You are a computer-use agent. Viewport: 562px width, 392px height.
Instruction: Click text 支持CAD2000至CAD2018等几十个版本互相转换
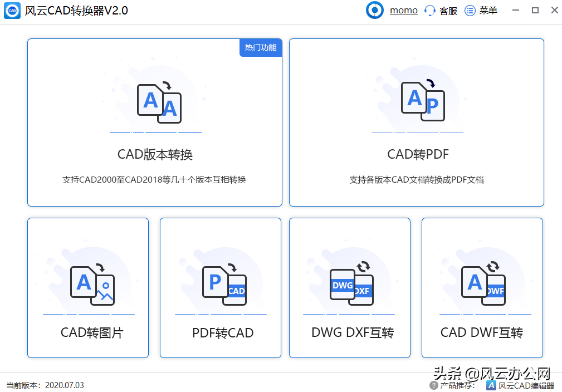point(154,179)
